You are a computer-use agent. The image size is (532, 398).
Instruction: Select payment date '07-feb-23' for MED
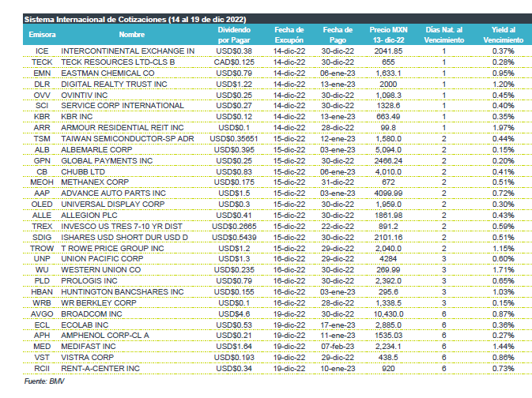coord(338,347)
